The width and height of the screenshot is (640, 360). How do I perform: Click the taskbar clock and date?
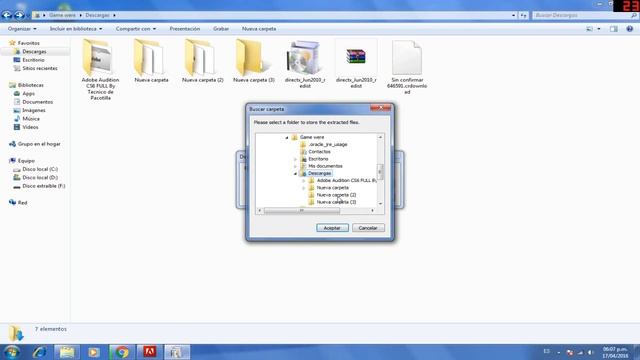pos(615,353)
